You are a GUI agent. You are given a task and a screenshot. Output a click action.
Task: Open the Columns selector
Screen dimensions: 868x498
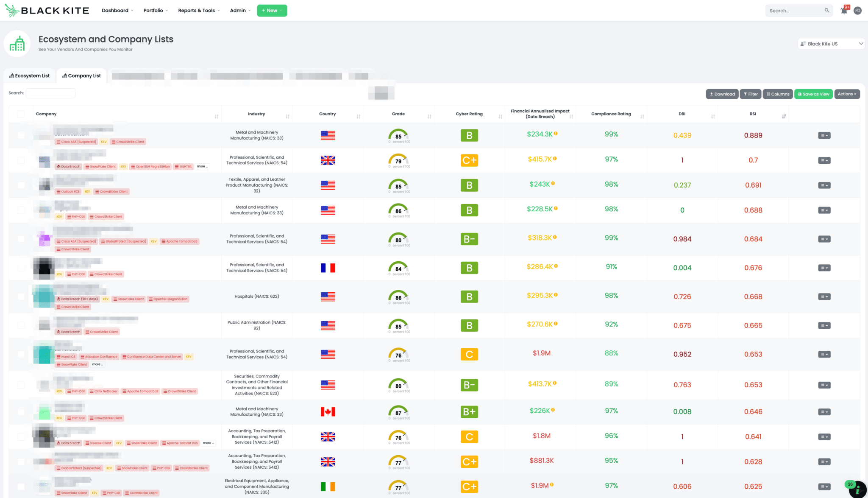tap(778, 94)
